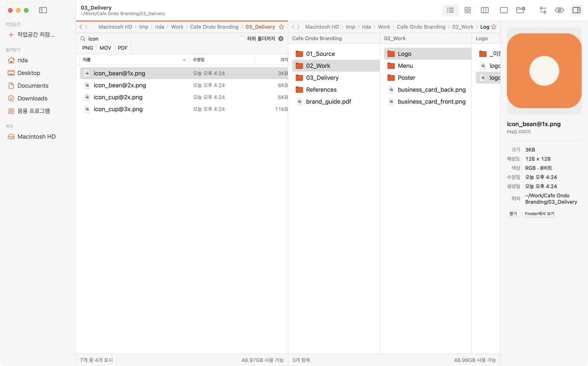Click the orange icon preview thumbnail
Image resolution: width=588 pixels, height=366 pixels.
tap(544, 71)
